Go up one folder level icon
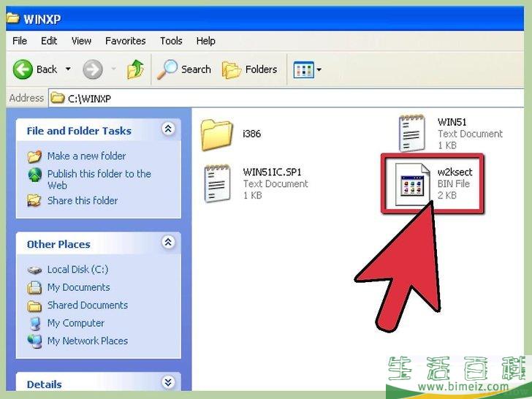This screenshot has width=532, height=399. click(x=135, y=69)
